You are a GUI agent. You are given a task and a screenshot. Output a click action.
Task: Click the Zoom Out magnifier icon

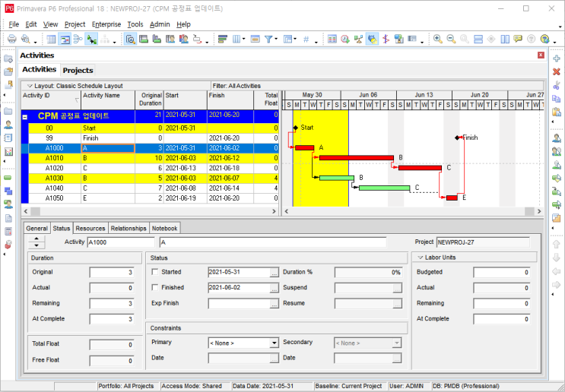coord(451,39)
